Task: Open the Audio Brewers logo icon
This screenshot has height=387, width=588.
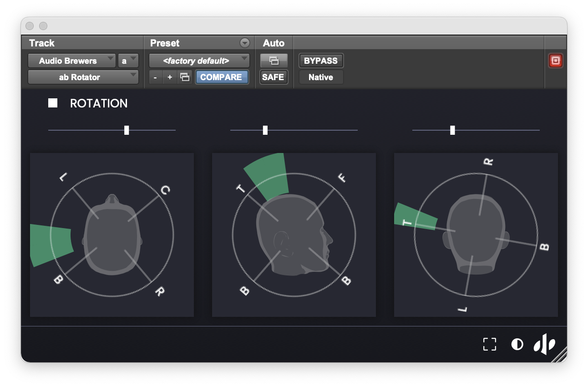Action: (544, 344)
